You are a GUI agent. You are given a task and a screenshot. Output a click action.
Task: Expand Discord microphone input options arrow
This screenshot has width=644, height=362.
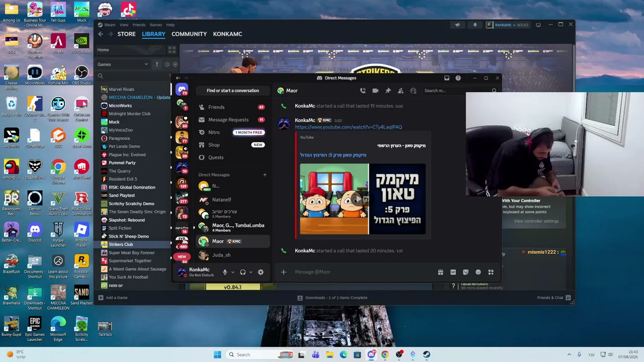[x=232, y=272]
